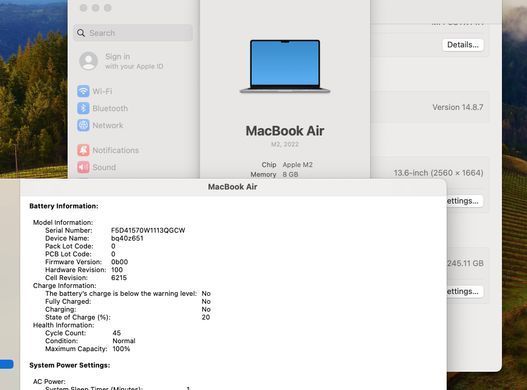Viewport: 527px width, 390px height.
Task: Select Wi-Fi label in sidebar
Action: coord(102,91)
